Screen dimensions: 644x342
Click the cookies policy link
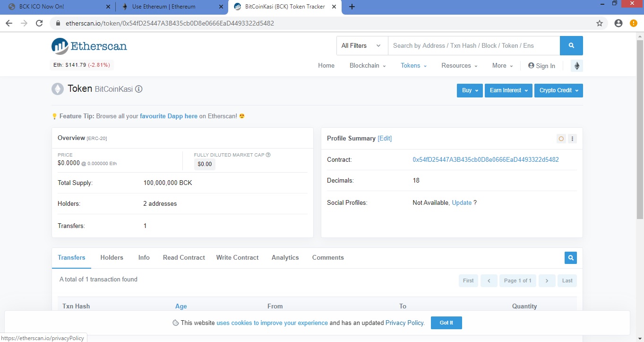pos(272,323)
